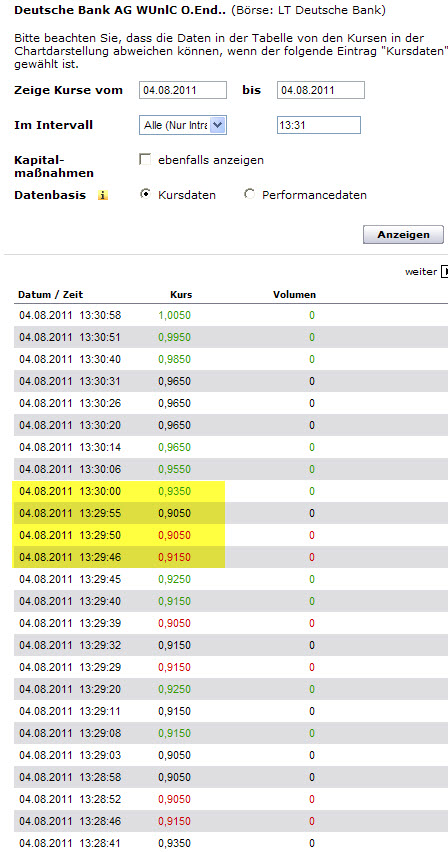Select the row timestamped 13:29:40

click(231, 602)
